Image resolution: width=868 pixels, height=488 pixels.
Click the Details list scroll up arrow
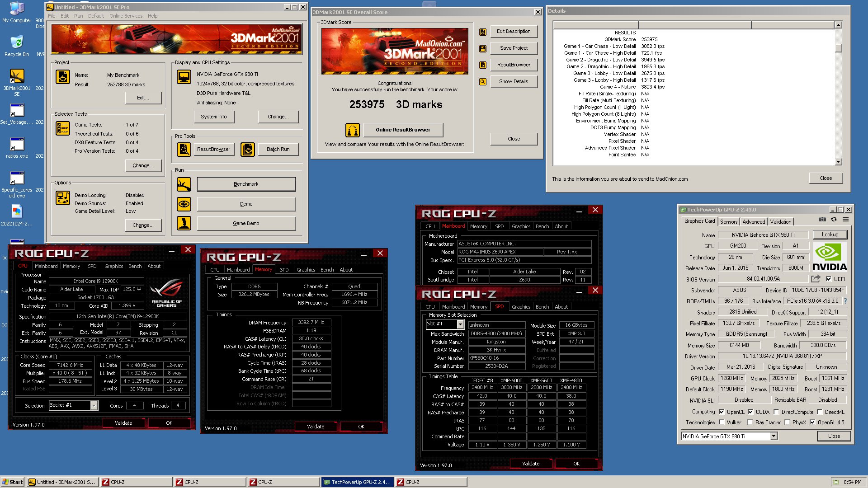(x=839, y=25)
